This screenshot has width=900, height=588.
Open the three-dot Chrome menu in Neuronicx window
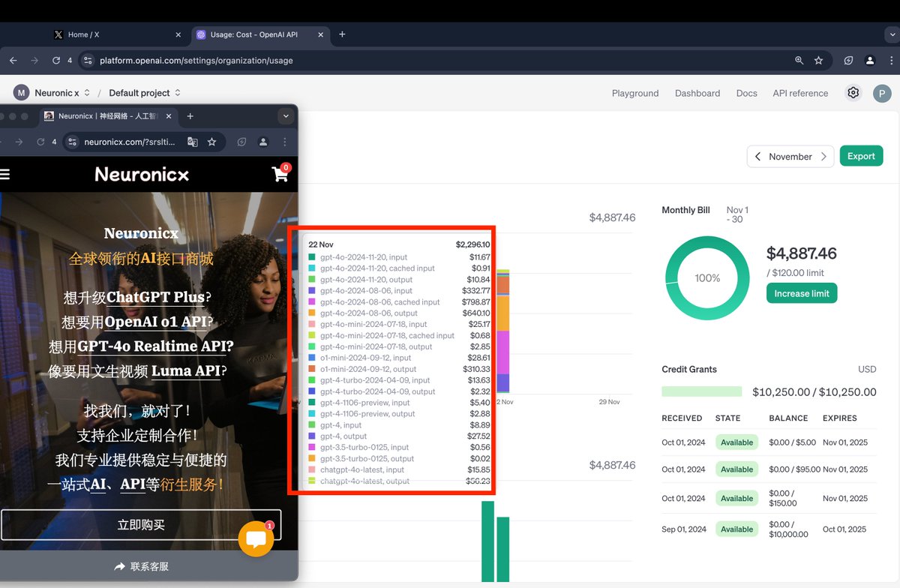[x=285, y=142]
